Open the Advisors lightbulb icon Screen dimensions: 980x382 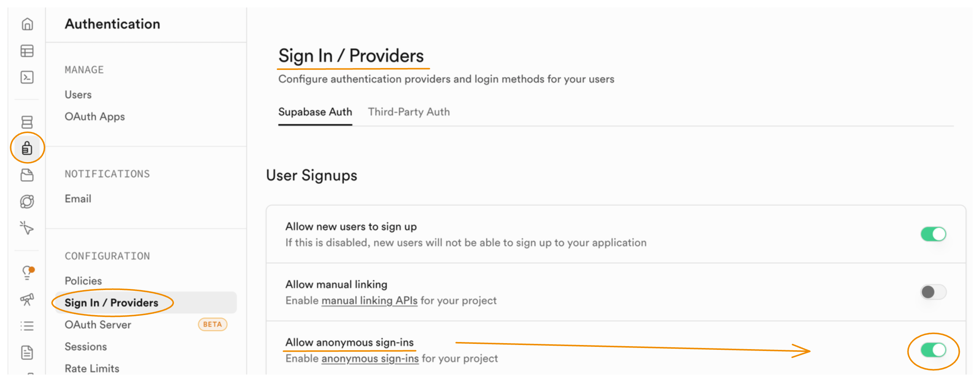pos(27,272)
